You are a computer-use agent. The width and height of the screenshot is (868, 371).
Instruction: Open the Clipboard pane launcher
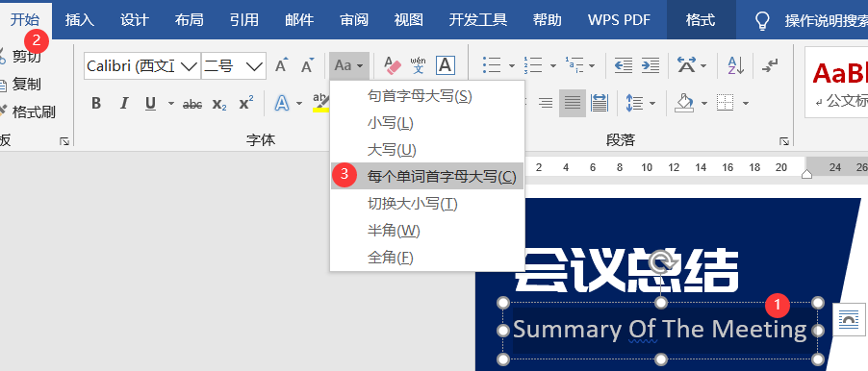point(64,142)
